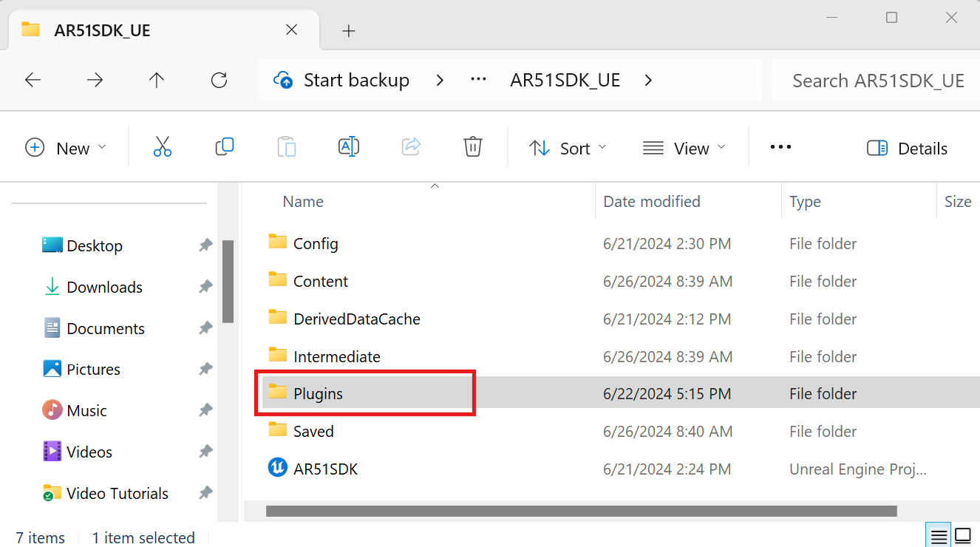Navigate up one folder level

point(157,81)
